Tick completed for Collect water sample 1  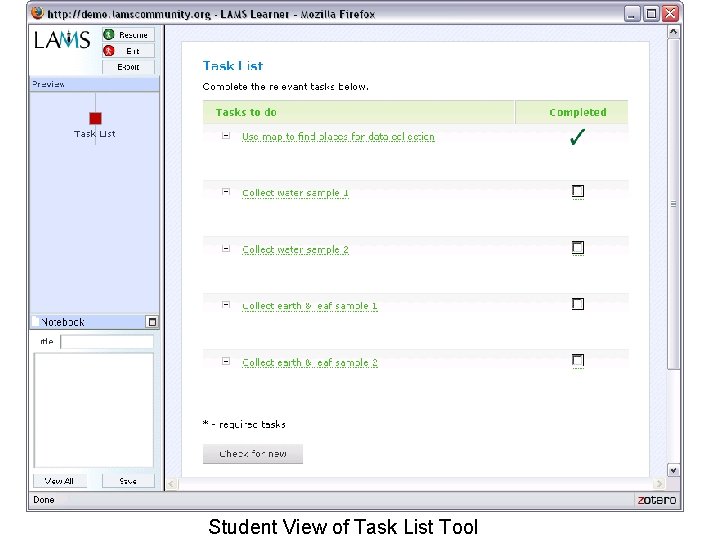578,191
